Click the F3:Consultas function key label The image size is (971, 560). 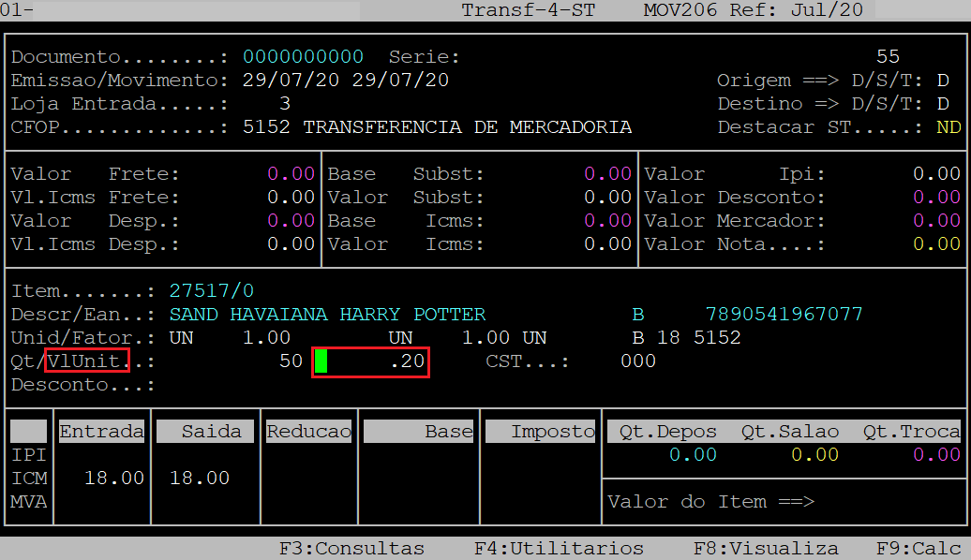(351, 549)
